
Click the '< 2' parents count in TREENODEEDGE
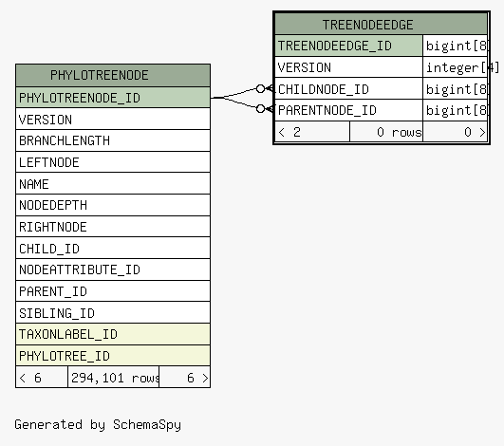[x=312, y=132]
